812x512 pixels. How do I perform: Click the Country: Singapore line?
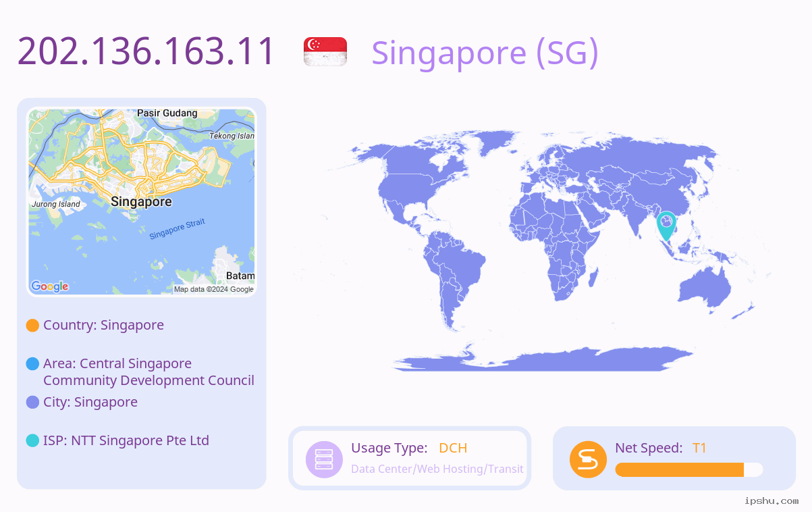103,325
